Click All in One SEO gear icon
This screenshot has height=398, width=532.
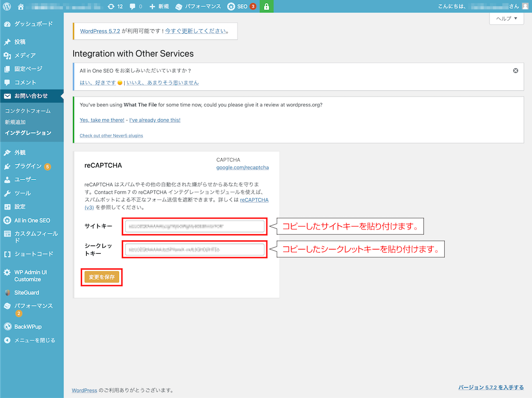tap(7, 221)
